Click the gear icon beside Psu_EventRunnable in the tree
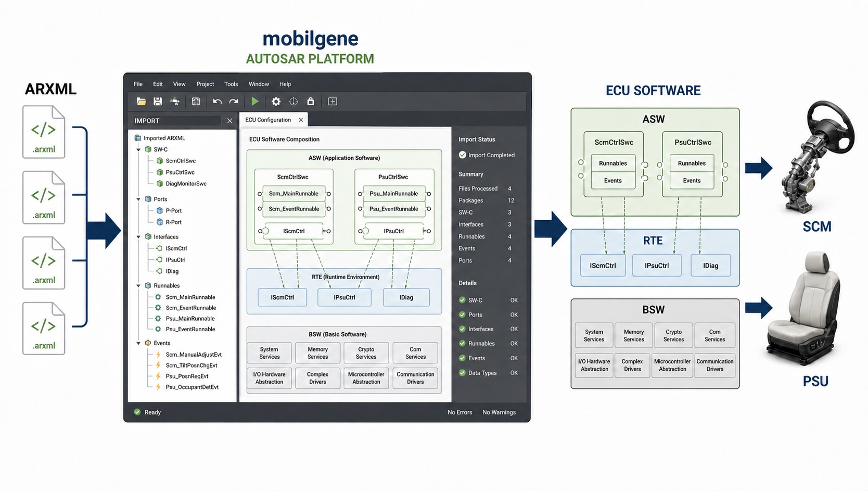Viewport: 868px width, 491px height. [158, 329]
